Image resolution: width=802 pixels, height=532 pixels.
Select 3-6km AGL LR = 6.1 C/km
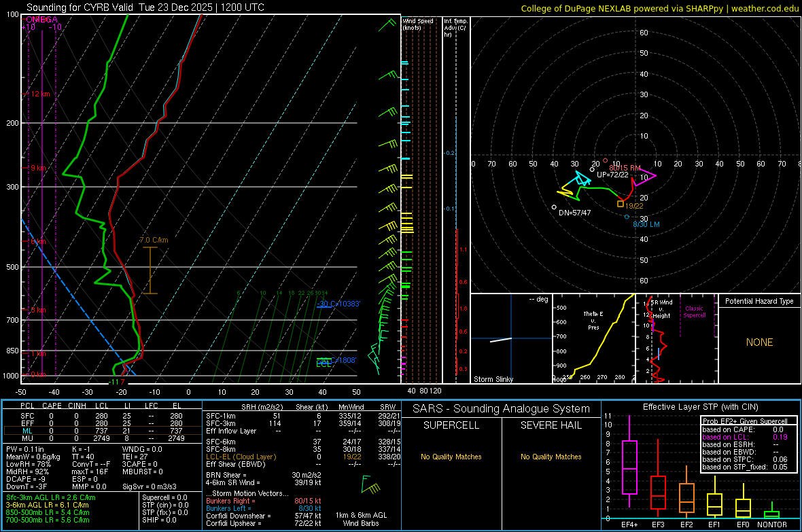point(47,505)
